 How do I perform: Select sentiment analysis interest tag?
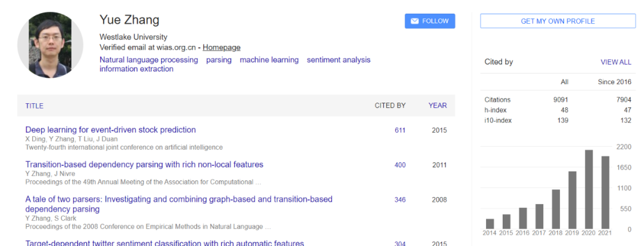point(338,60)
